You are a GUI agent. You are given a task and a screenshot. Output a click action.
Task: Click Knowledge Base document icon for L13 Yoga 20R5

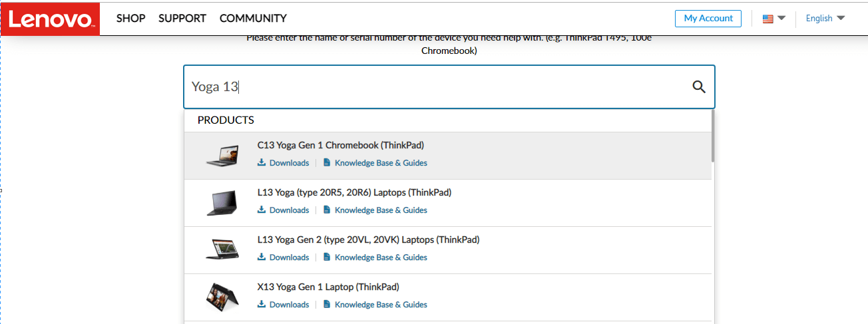coord(327,210)
